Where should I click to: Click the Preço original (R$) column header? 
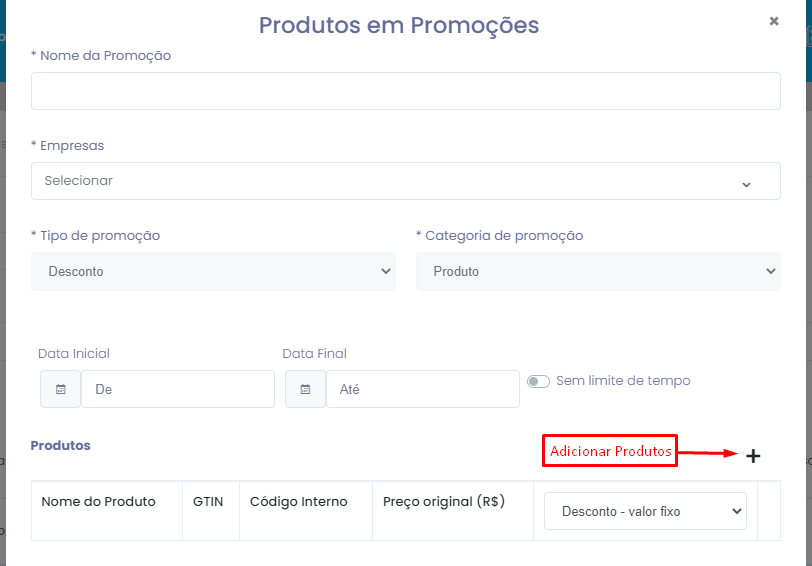click(x=444, y=501)
